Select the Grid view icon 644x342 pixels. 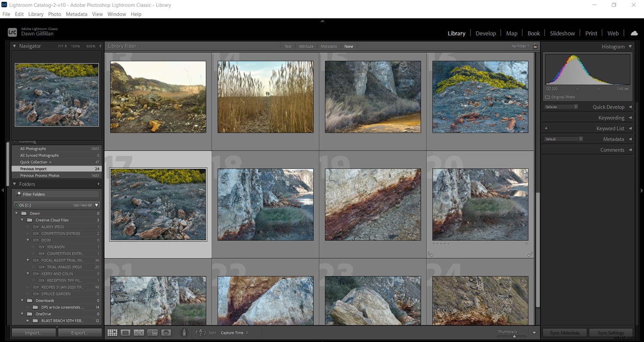(112, 333)
